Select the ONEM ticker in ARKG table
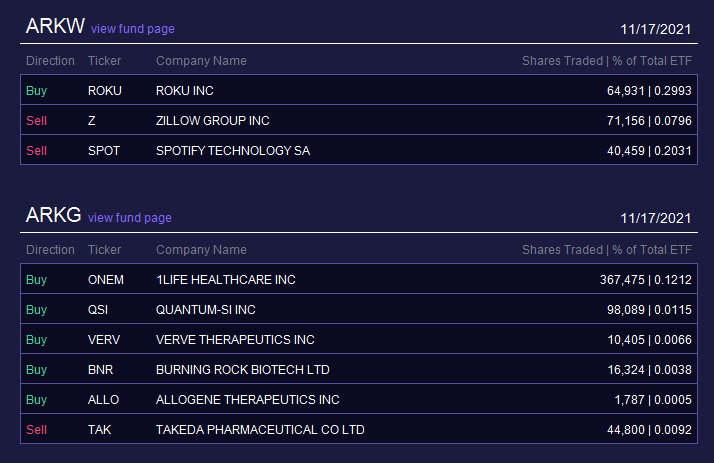714x463 pixels. (106, 280)
